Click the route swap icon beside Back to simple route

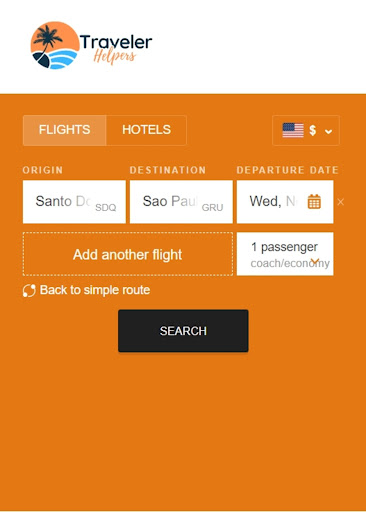click(29, 291)
